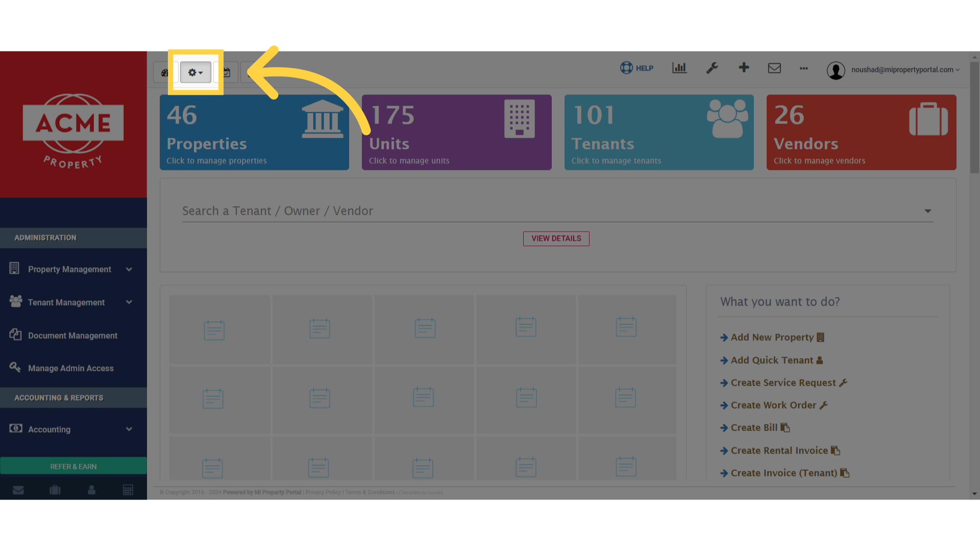Click the building grid icon on the Units card

tap(520, 119)
